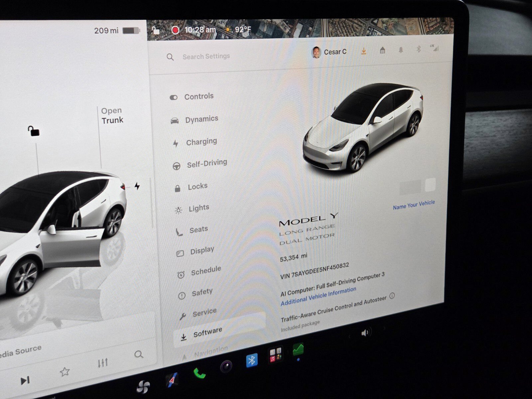Tap the Bluetooth icon in settings header

click(419, 49)
